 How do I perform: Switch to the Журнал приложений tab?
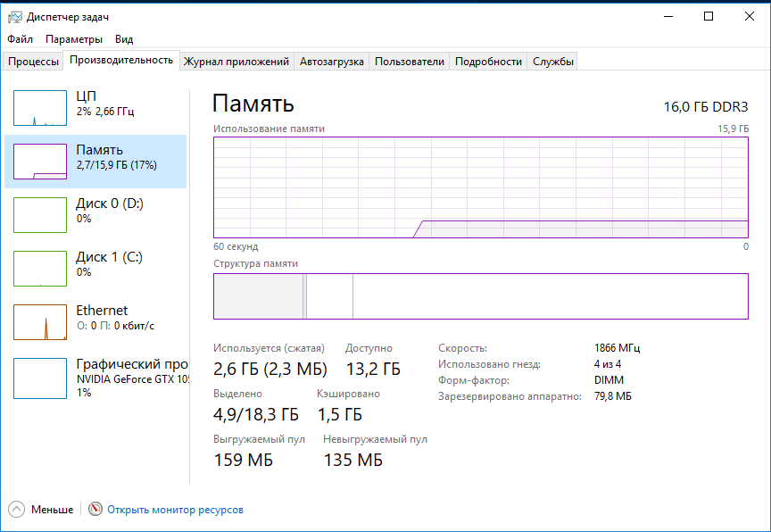click(x=236, y=62)
